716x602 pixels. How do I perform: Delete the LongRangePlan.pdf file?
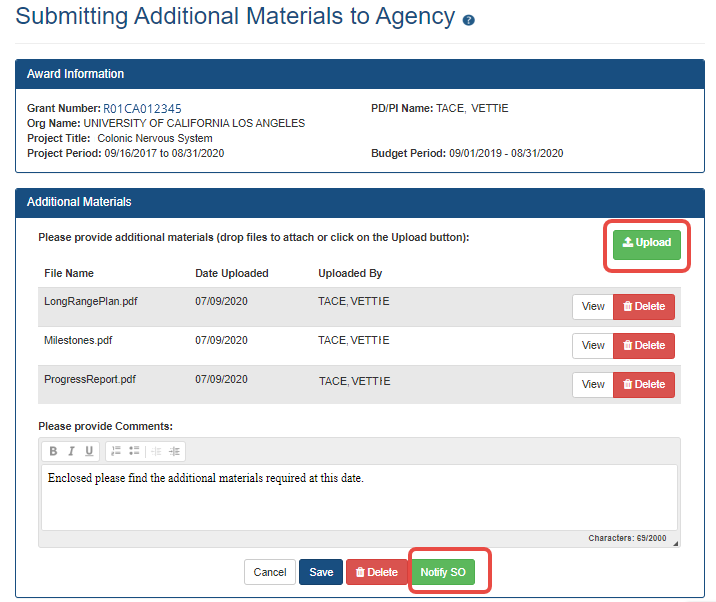[643, 306]
